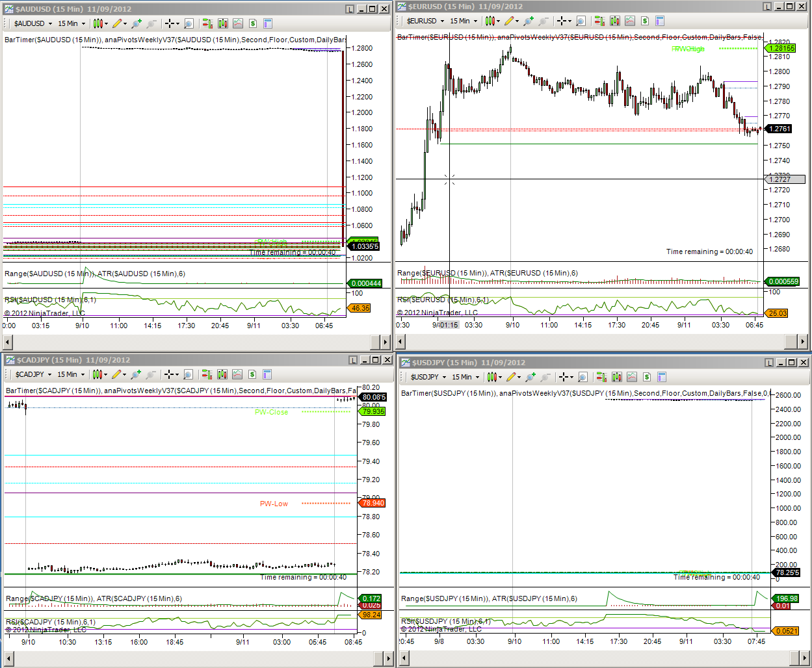This screenshot has width=812, height=668.
Task: Open chart Properties in USDJPY window
Action: click(662, 377)
